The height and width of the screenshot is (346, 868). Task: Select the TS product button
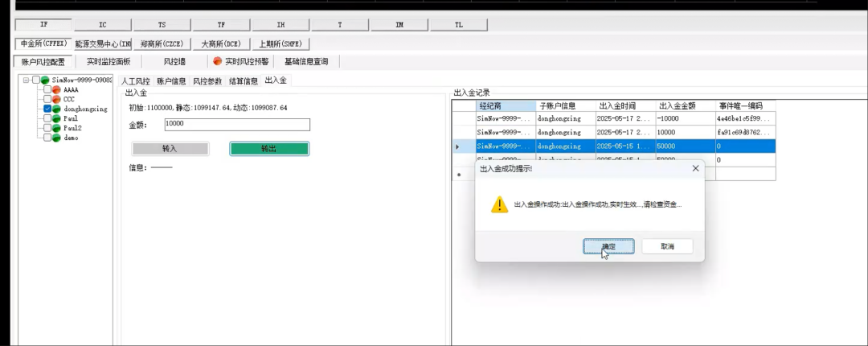coord(162,25)
